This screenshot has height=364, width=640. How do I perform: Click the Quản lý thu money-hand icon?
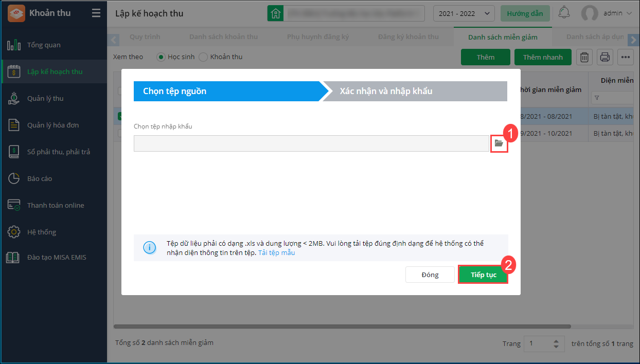click(13, 99)
